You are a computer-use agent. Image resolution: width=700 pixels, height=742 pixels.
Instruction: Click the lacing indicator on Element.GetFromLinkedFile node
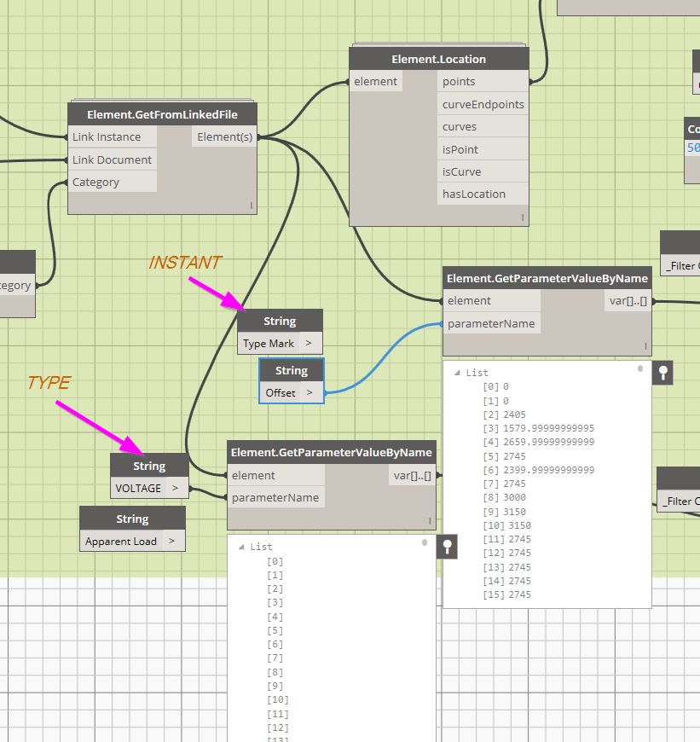pos(252,206)
